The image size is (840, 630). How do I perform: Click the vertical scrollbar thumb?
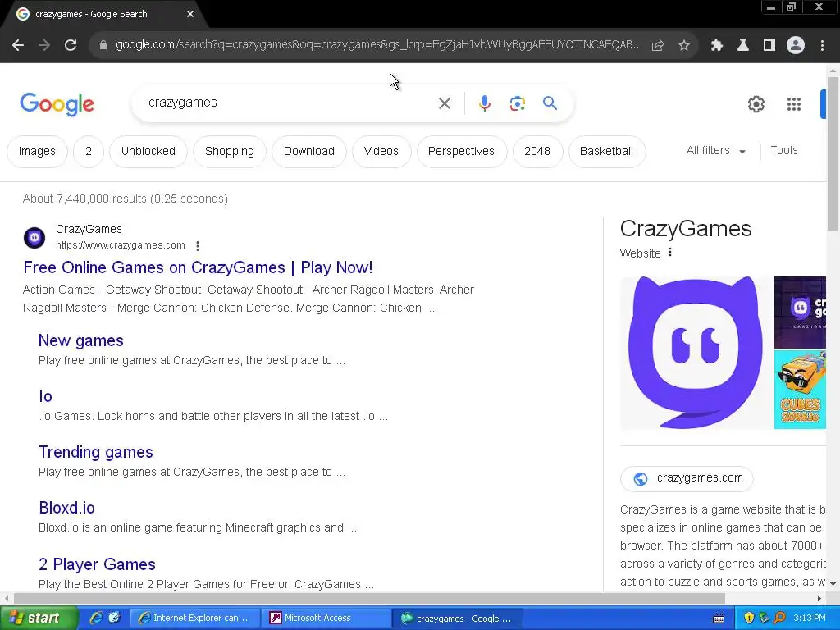click(833, 153)
